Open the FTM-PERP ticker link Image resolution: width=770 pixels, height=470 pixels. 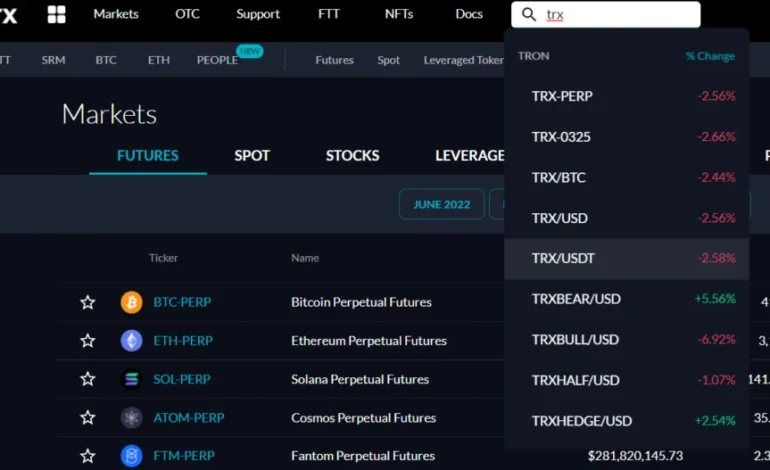(x=184, y=456)
